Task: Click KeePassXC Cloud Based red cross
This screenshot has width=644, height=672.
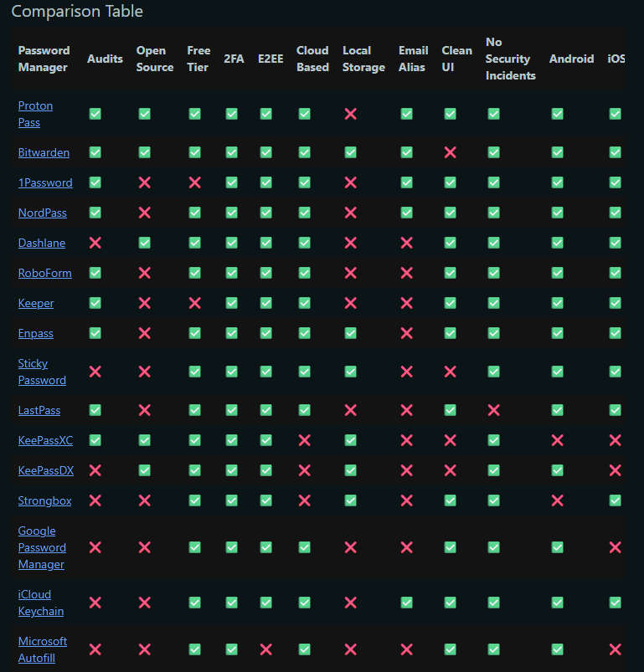Action: click(x=305, y=440)
